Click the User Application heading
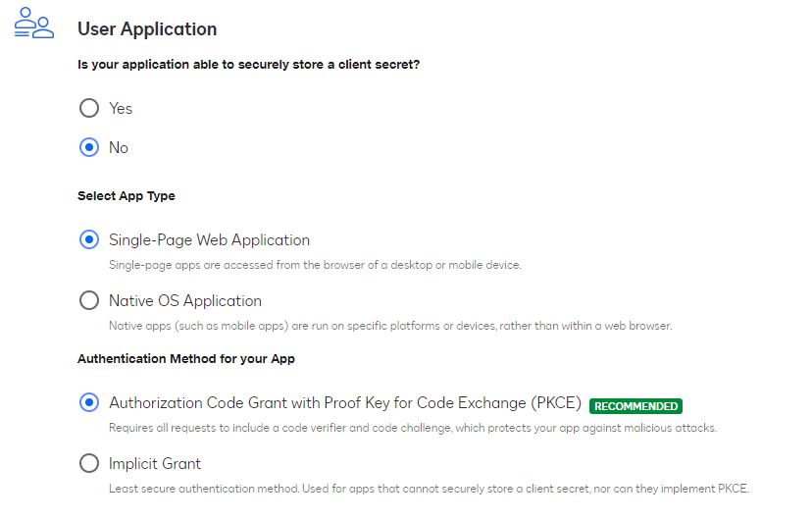Screen dimensions: 812x521 click(147, 29)
